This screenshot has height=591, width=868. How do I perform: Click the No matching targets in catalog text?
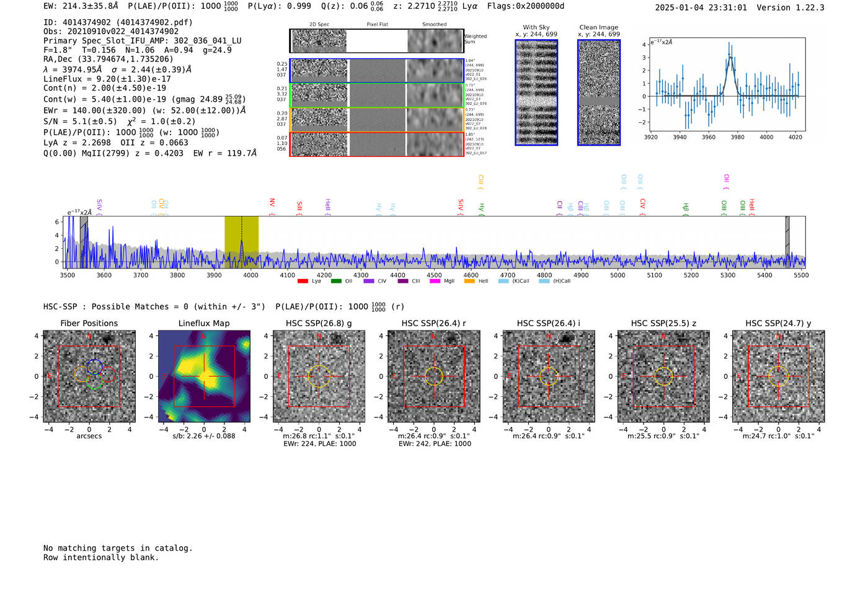118,548
